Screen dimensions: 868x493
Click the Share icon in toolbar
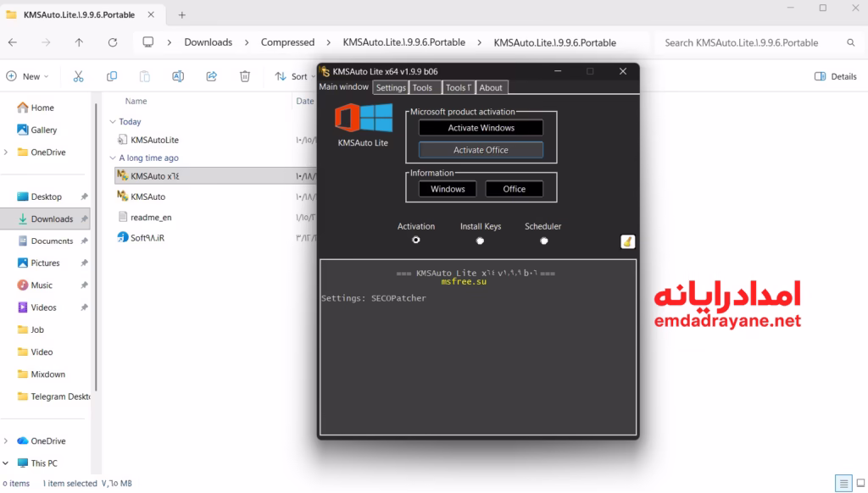[x=212, y=76]
